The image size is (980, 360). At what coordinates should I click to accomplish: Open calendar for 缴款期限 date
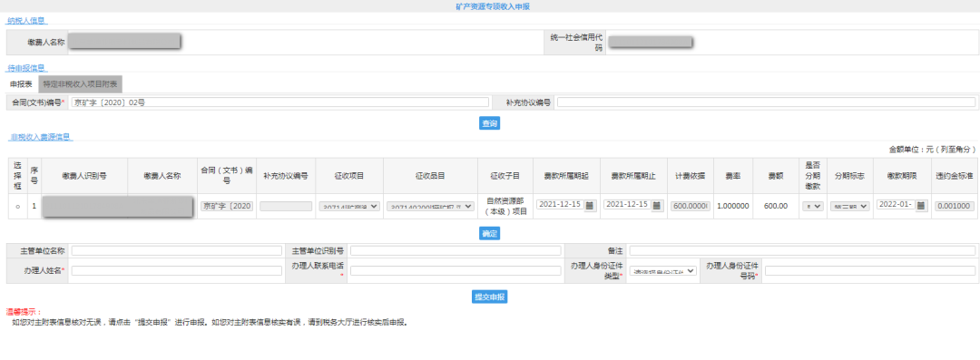click(921, 205)
